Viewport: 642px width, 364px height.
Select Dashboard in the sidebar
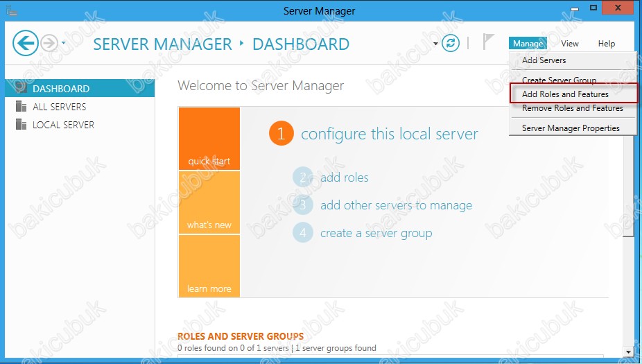tap(80, 89)
